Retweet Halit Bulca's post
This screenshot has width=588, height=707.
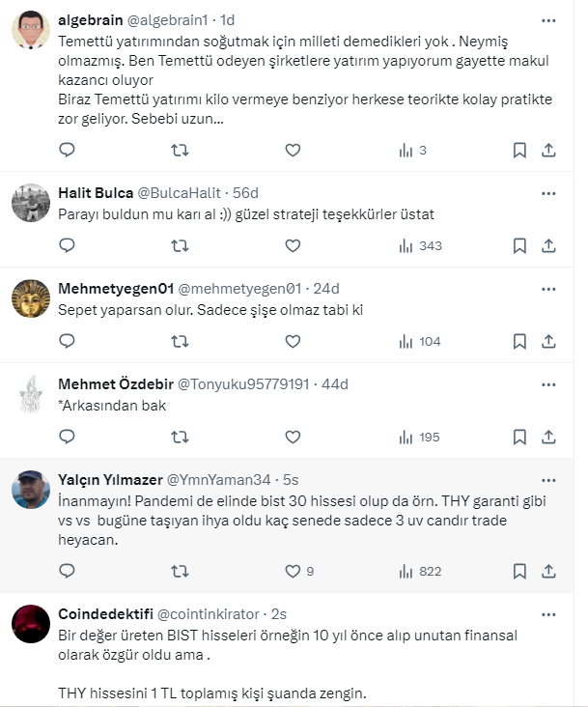click(x=180, y=245)
